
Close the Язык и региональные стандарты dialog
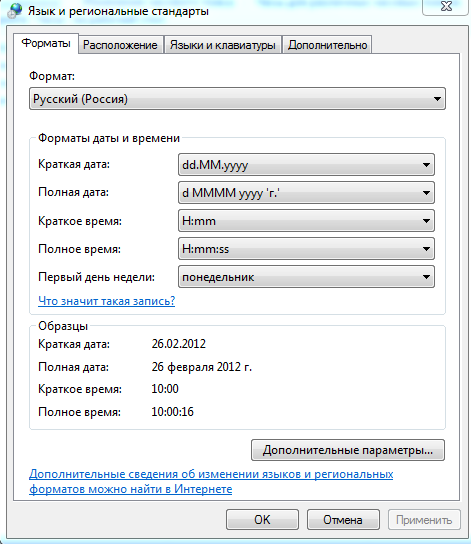point(446,7)
